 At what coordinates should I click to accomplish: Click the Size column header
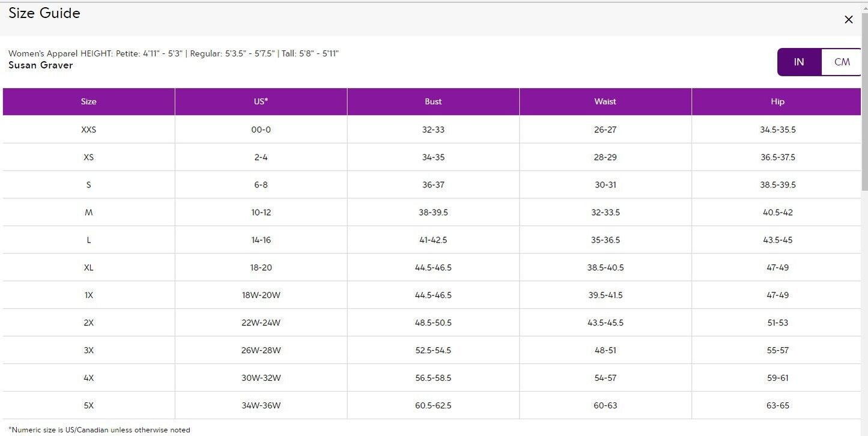[x=89, y=101]
